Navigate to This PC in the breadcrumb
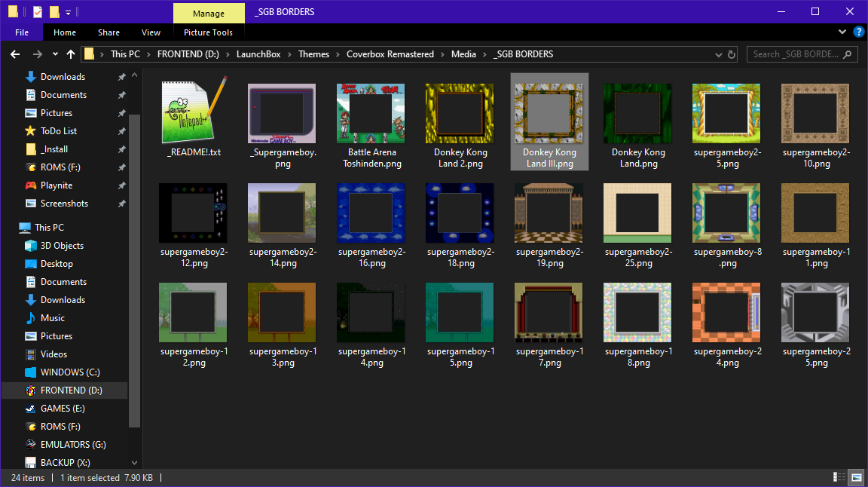The width and height of the screenshot is (868, 487). click(125, 54)
